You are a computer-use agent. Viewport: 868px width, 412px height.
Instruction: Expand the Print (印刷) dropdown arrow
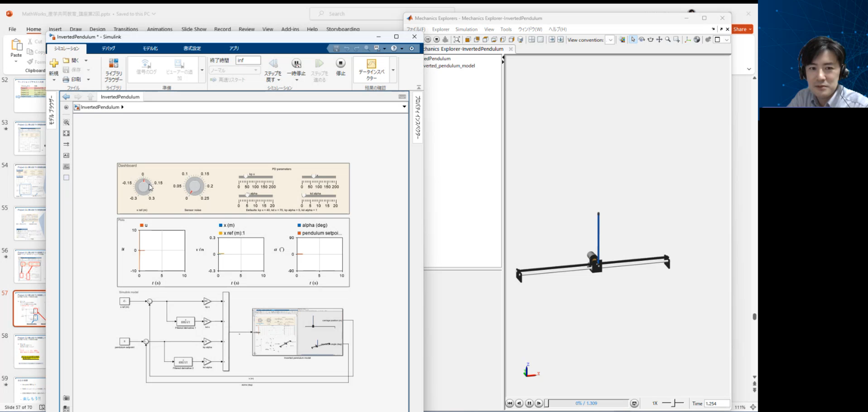89,79
